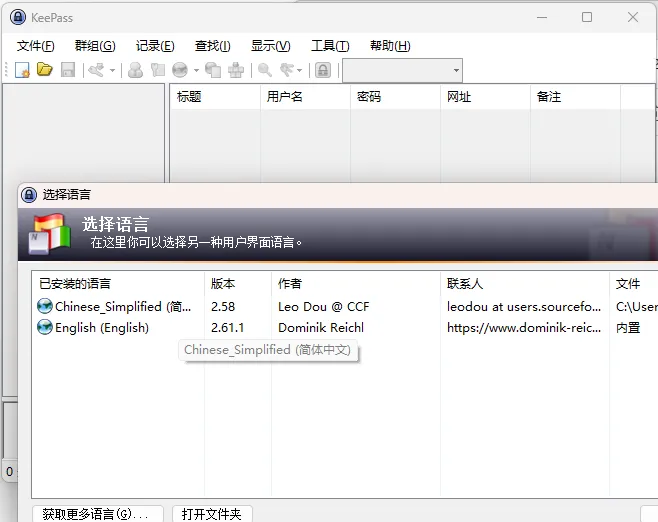This screenshot has width=658, height=522.
Task: Click the https://www.dominik-reic... contact cell
Action: [x=524, y=328]
